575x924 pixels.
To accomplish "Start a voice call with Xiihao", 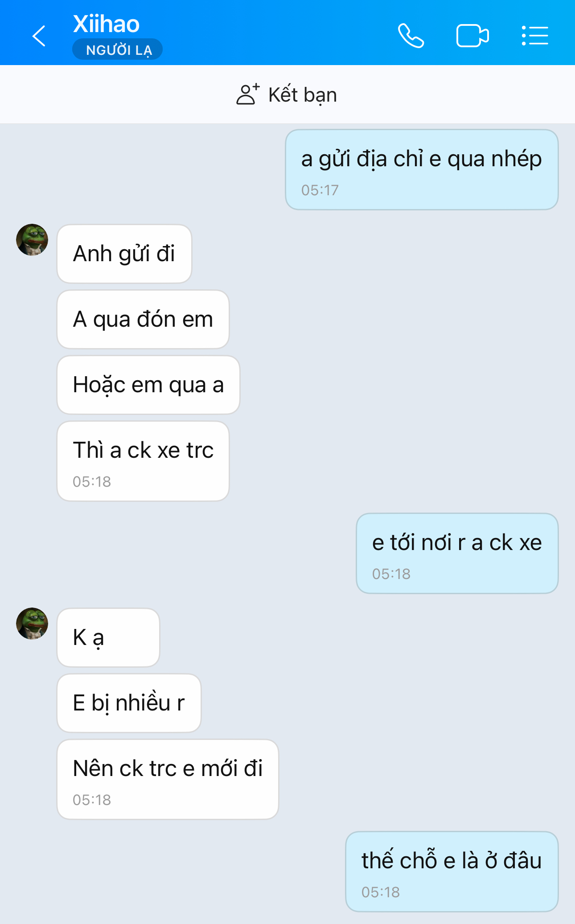I will point(411,36).
